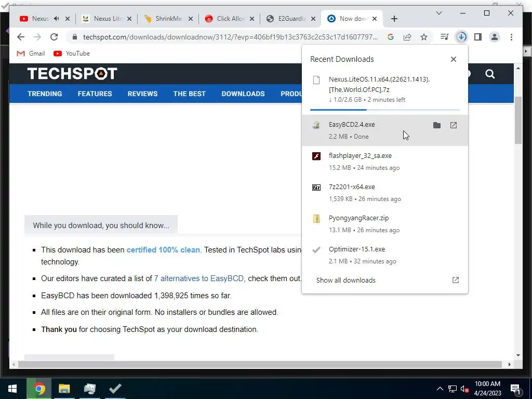Image resolution: width=532 pixels, height=399 pixels.
Task: Click the TechSpot search magnifier icon
Action: pos(489,74)
